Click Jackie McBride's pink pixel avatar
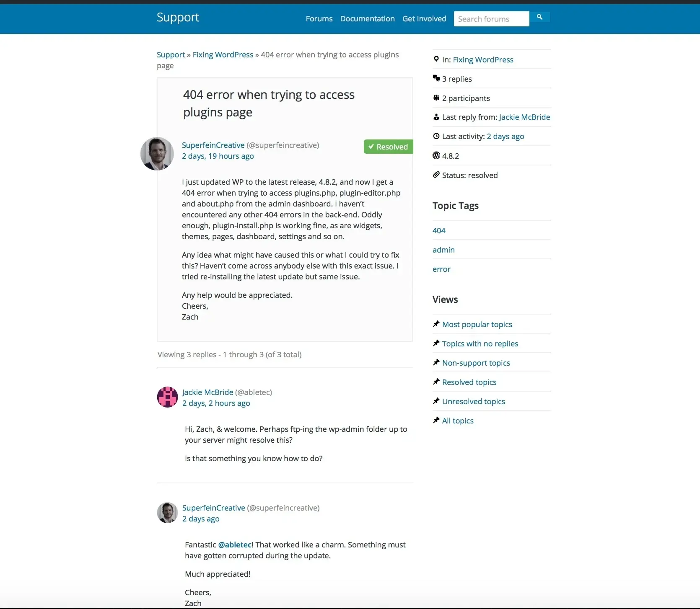The height and width of the screenshot is (609, 700). pyautogui.click(x=168, y=397)
